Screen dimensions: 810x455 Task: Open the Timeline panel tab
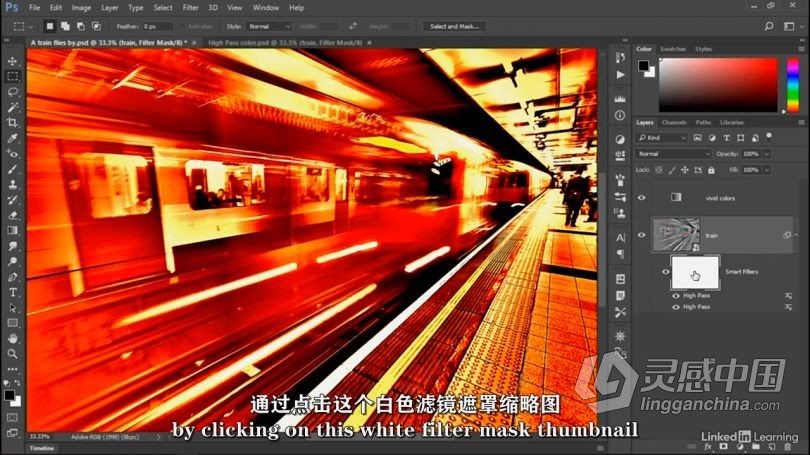(x=41, y=448)
